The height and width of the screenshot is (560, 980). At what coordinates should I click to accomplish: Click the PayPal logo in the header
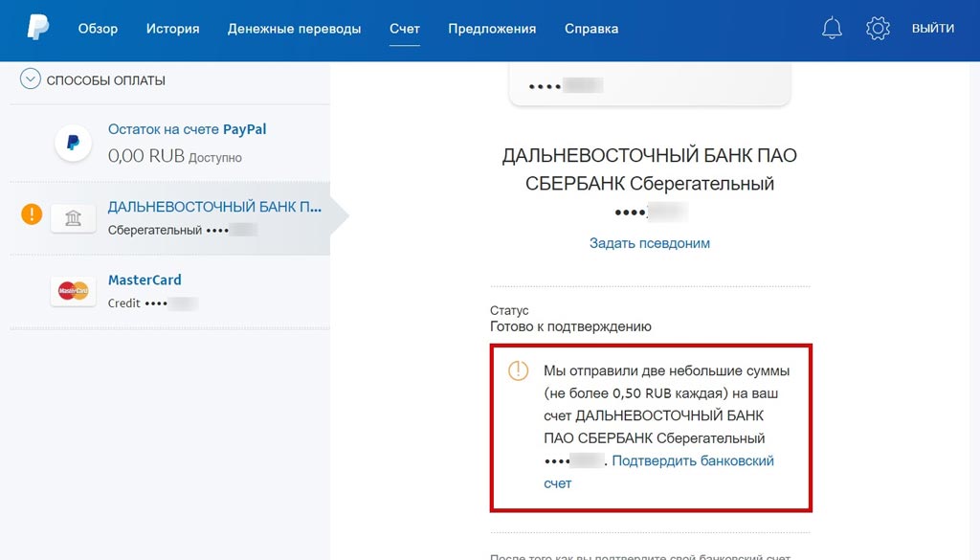pyautogui.click(x=38, y=28)
